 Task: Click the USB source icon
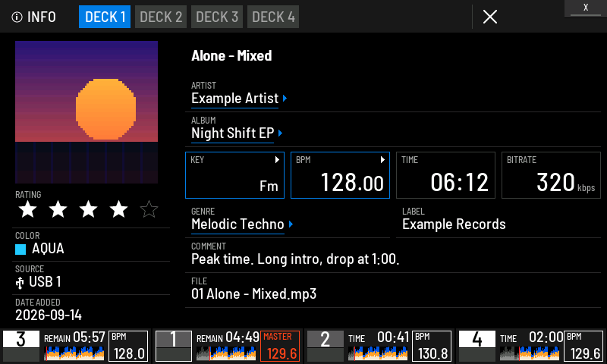pyautogui.click(x=20, y=283)
